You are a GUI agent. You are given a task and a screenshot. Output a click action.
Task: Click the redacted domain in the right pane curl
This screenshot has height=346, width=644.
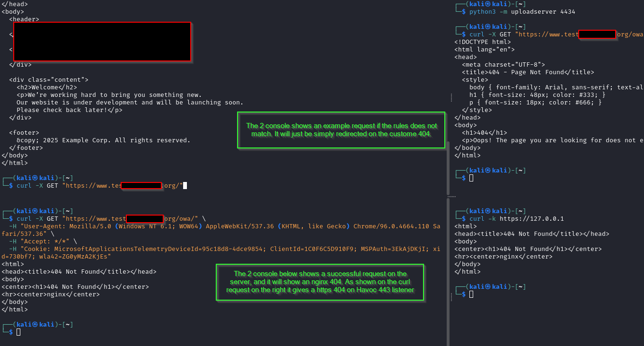point(597,34)
